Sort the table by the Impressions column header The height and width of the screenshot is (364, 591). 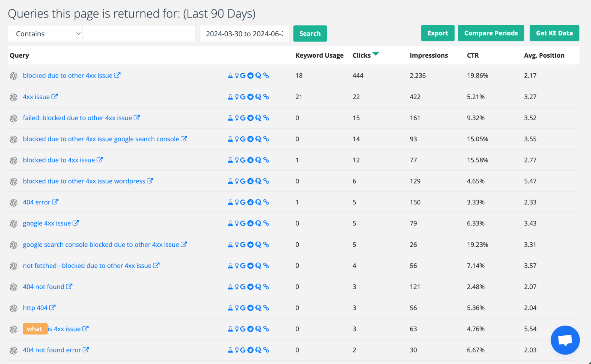428,55
